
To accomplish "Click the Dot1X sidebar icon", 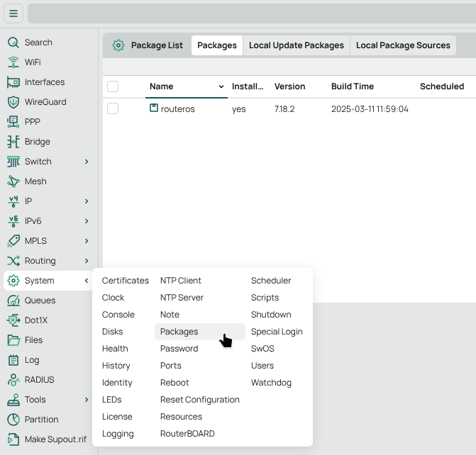I will pos(13,320).
